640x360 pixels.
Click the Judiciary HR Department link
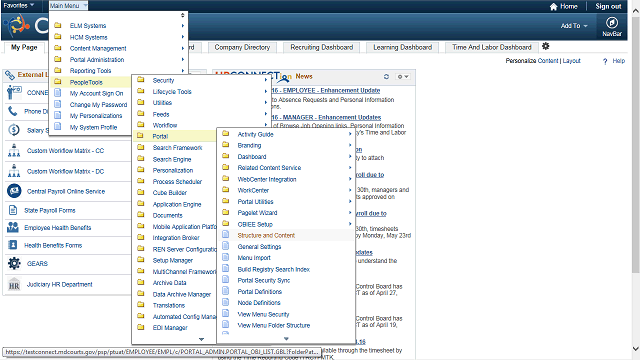[x=60, y=284]
